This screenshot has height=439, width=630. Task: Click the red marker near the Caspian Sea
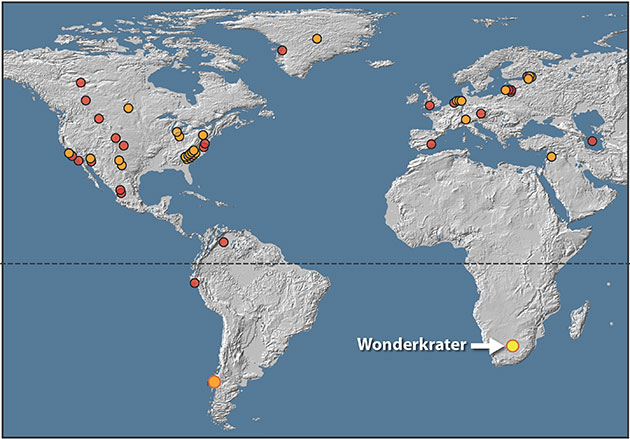point(592,141)
